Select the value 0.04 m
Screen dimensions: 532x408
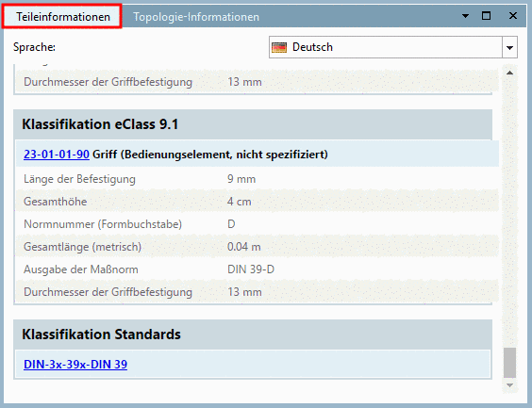(x=244, y=247)
